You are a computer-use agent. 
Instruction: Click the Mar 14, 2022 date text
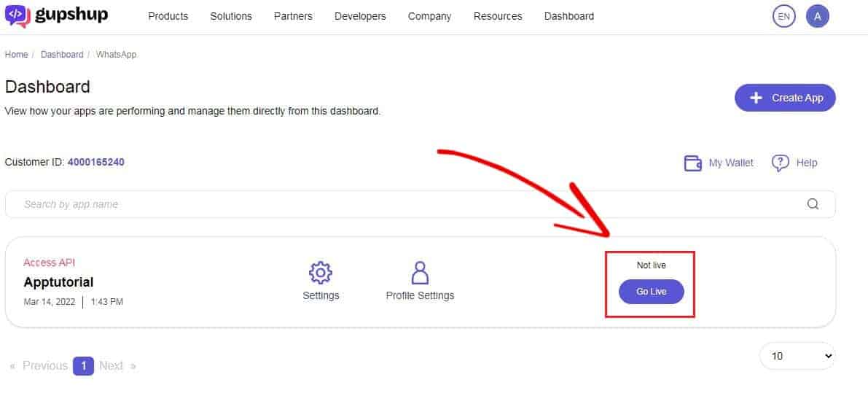pos(50,302)
